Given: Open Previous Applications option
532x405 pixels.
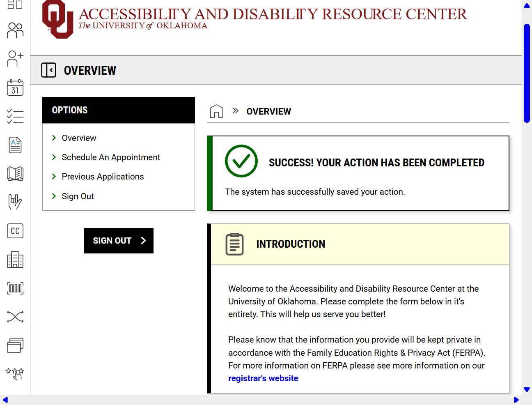Looking at the screenshot, I should click(x=103, y=177).
